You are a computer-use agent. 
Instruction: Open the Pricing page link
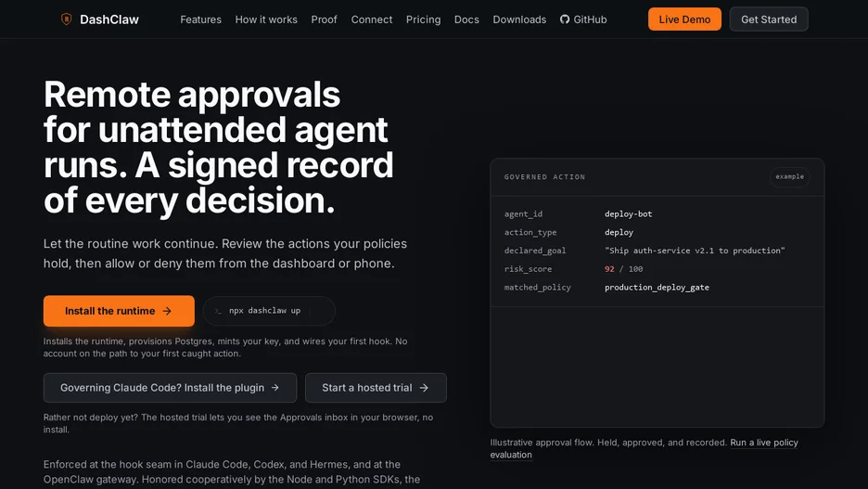[x=424, y=19]
